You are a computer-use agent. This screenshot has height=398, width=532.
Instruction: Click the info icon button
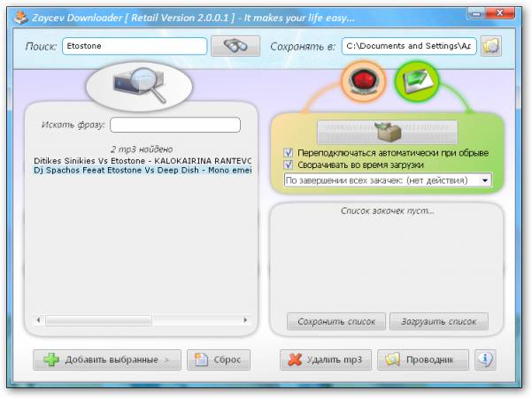coord(486,360)
